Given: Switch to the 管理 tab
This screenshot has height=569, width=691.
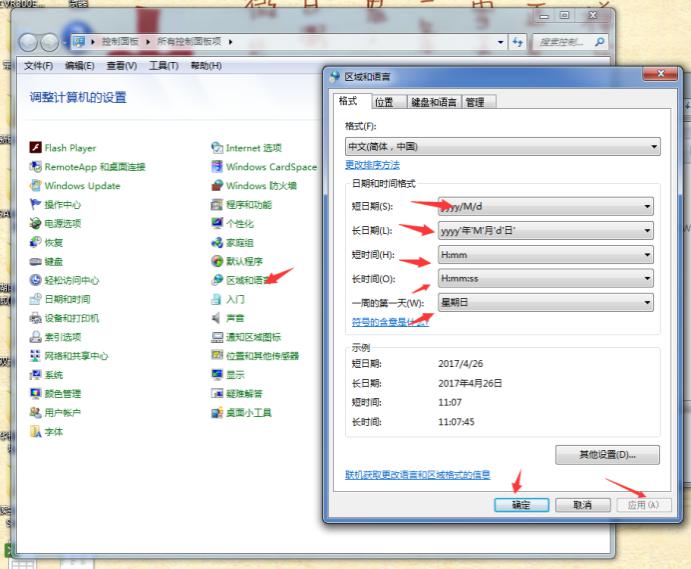Looking at the screenshot, I should coord(474,102).
